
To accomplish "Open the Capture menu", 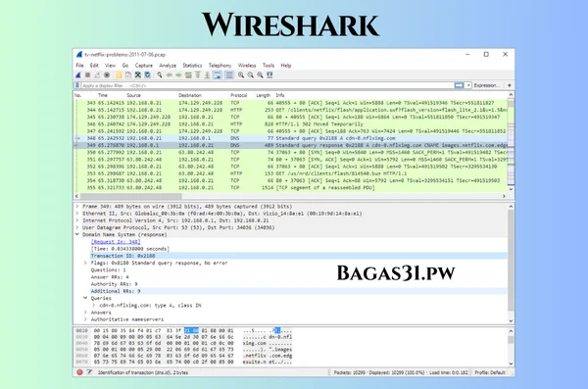I will (144, 66).
